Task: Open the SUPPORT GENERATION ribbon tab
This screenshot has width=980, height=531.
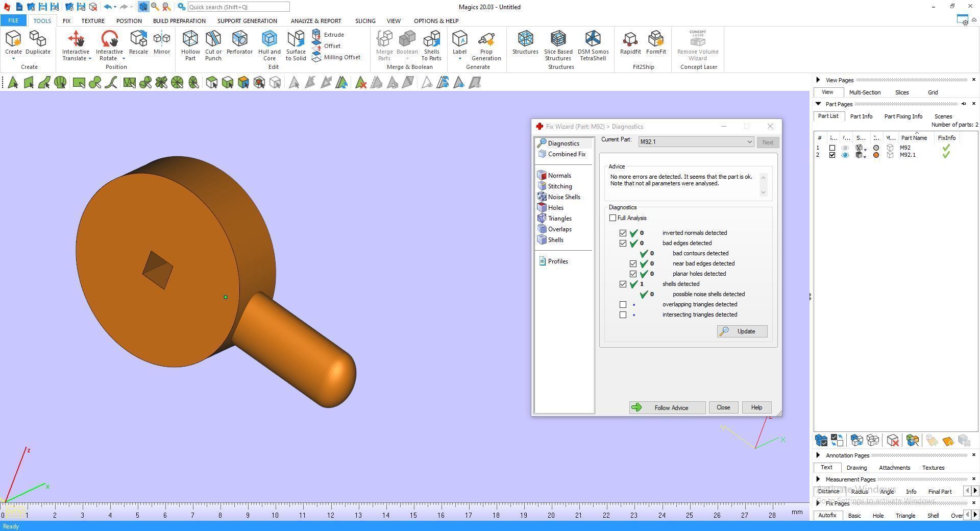Action: 247,21
